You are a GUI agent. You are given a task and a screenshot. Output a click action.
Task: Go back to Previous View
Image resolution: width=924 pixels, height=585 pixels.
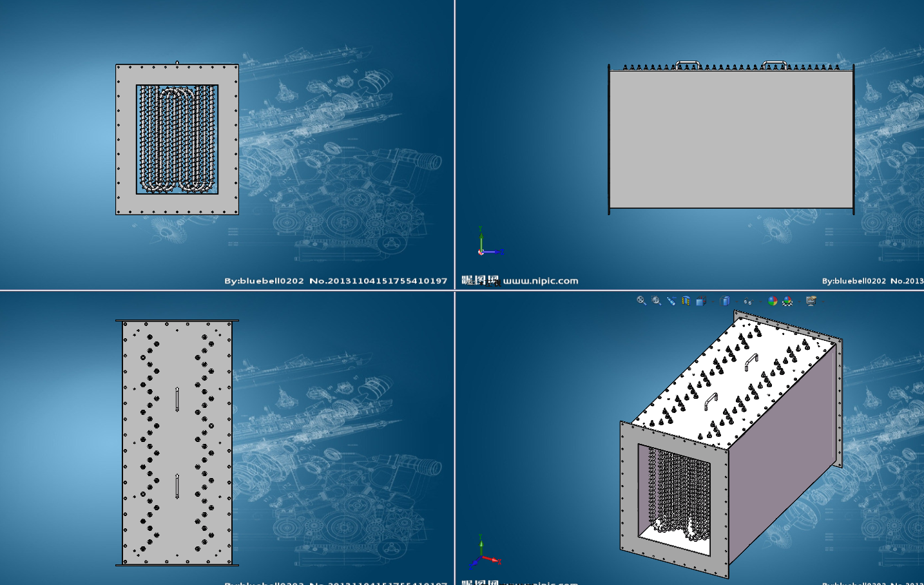(x=671, y=301)
